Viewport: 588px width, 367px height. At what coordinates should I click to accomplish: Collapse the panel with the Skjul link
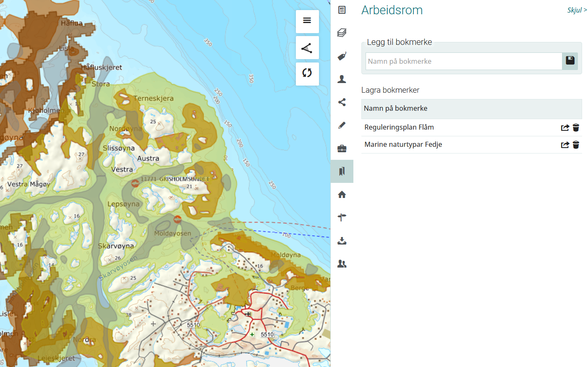[577, 10]
